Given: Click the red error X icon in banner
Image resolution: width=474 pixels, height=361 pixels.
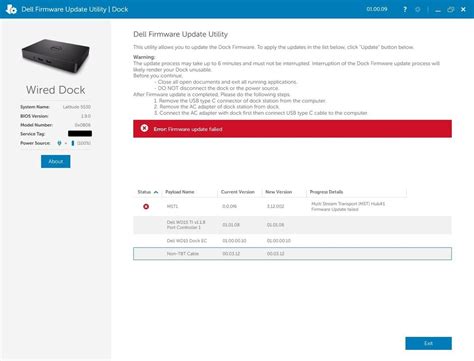Looking at the screenshot, I should tap(144, 128).
